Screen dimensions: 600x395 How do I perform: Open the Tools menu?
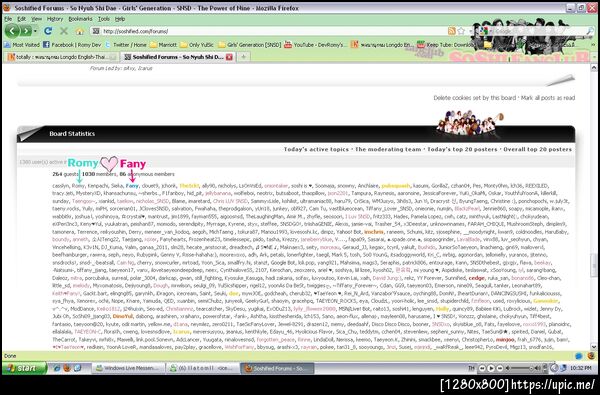[x=104, y=19]
